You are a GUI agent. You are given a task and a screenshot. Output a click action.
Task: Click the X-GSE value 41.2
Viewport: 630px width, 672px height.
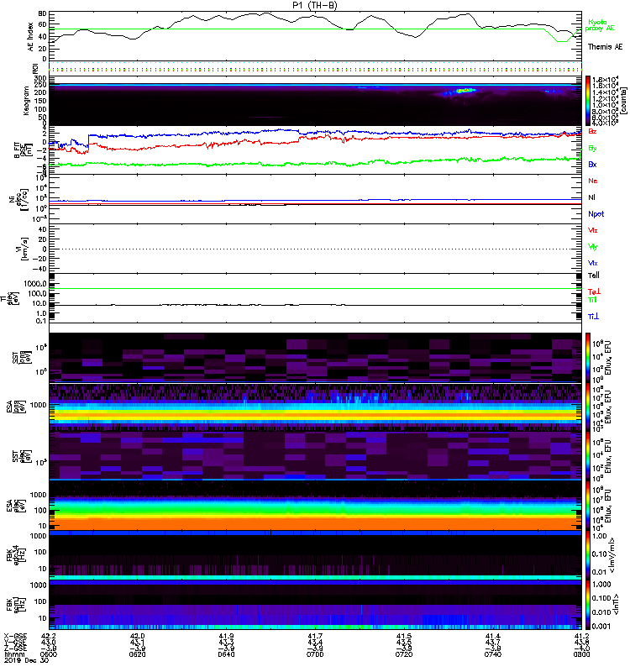point(581,636)
